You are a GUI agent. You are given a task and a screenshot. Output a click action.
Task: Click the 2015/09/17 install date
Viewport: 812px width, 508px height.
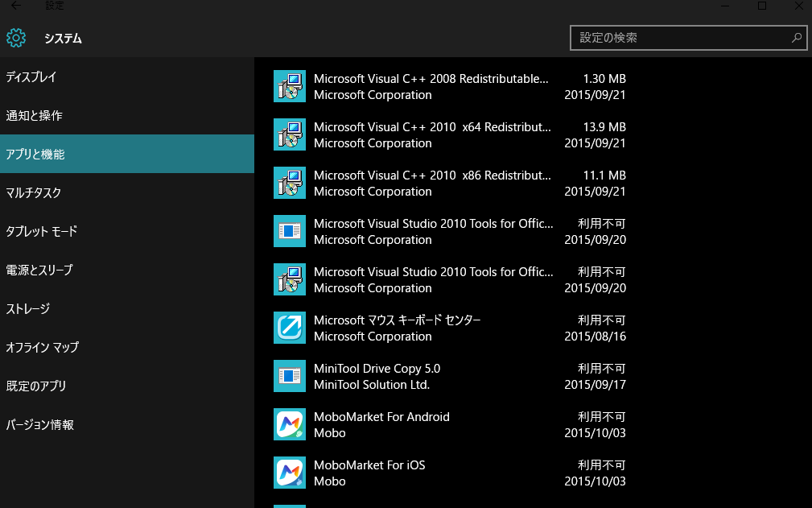coord(595,385)
